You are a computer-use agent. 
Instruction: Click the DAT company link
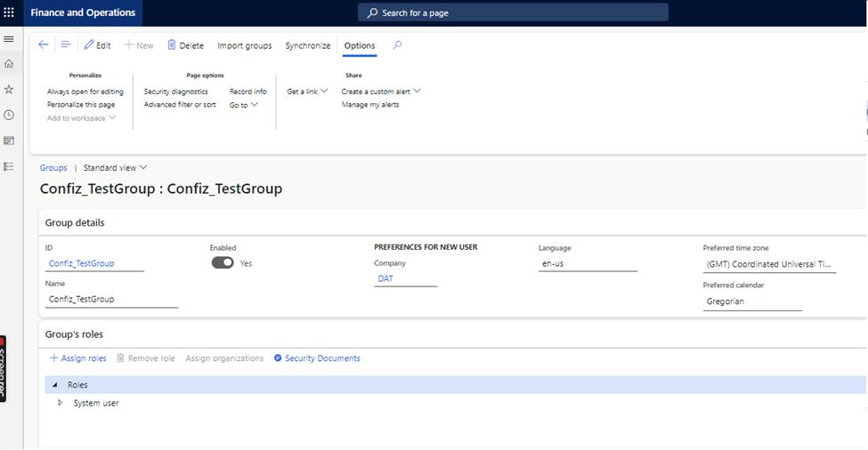click(x=385, y=278)
